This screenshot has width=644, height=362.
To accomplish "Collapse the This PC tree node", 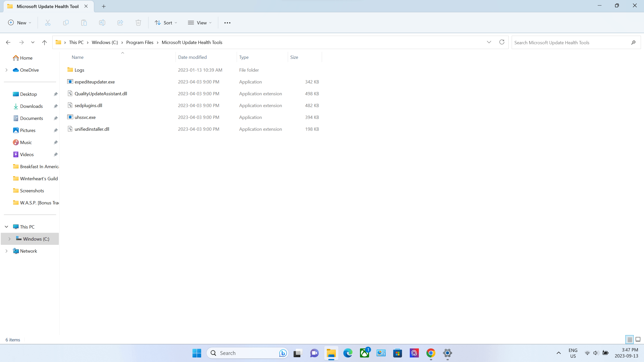I will 7,227.
